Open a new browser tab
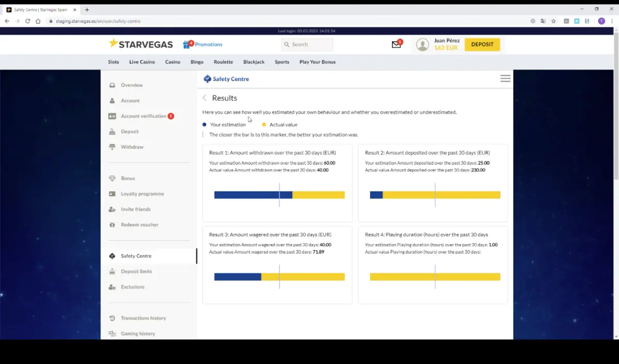 87,9
